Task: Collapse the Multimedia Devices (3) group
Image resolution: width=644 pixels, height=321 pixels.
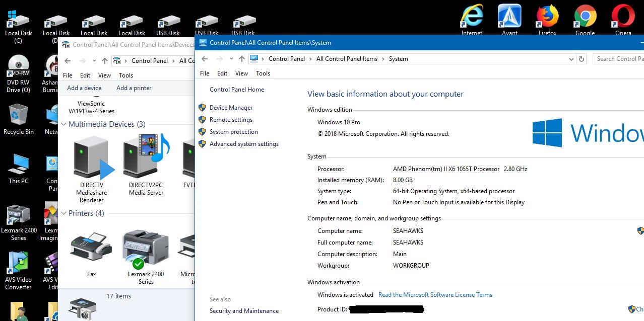Action: tap(64, 124)
